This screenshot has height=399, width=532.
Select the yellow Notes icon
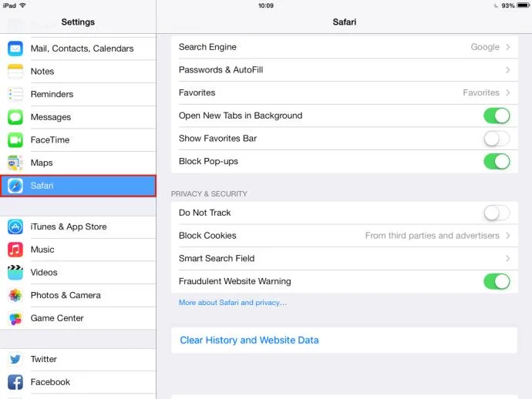tap(15, 71)
